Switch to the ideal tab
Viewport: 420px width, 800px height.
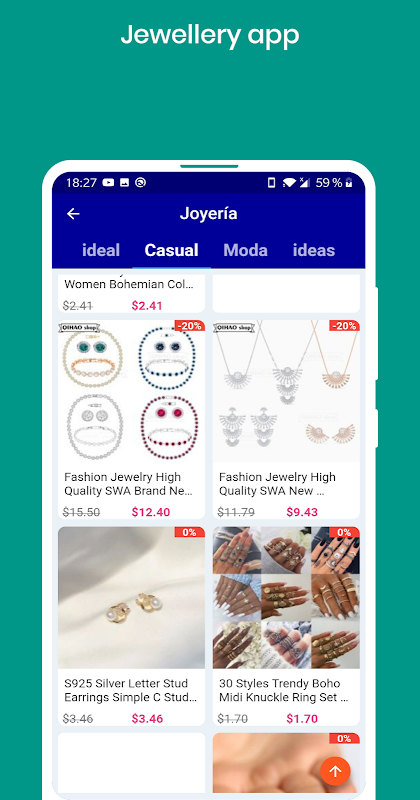tap(101, 250)
